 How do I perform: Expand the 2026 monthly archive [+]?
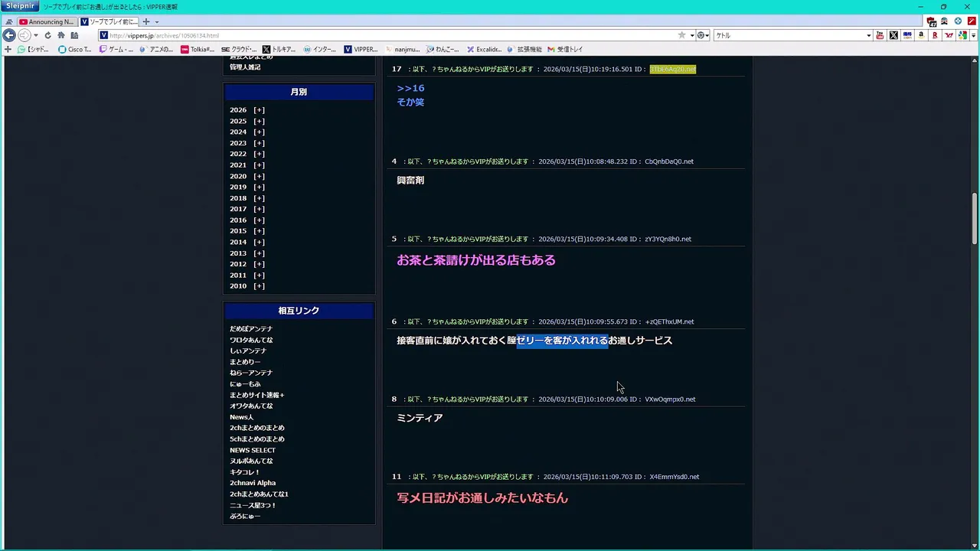[259, 110]
